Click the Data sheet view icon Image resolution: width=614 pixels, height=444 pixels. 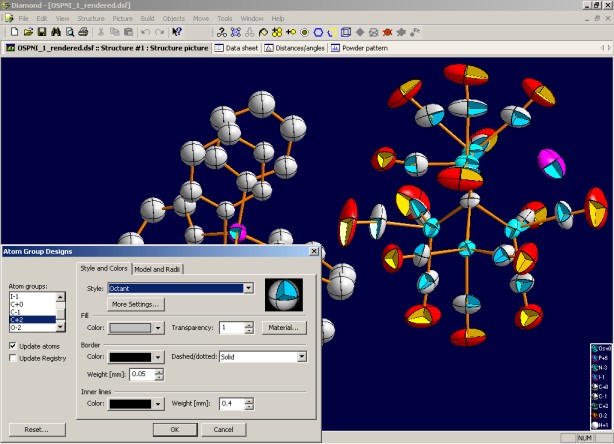(x=219, y=47)
